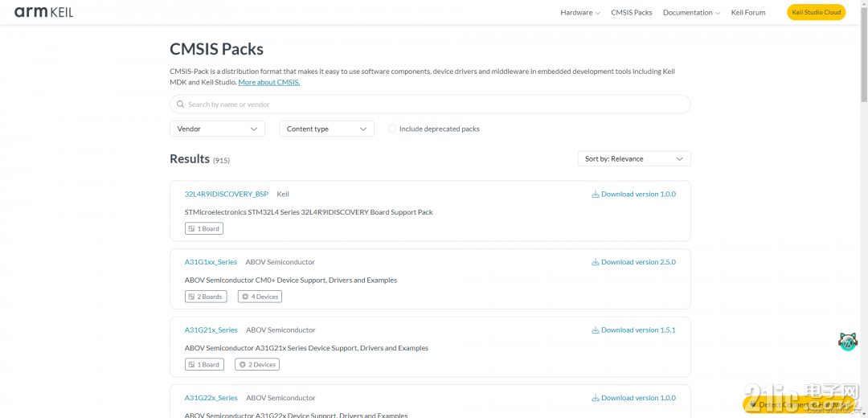The image size is (868, 418).
Task: Click chip icon in 4 Devices tag
Action: 245,297
